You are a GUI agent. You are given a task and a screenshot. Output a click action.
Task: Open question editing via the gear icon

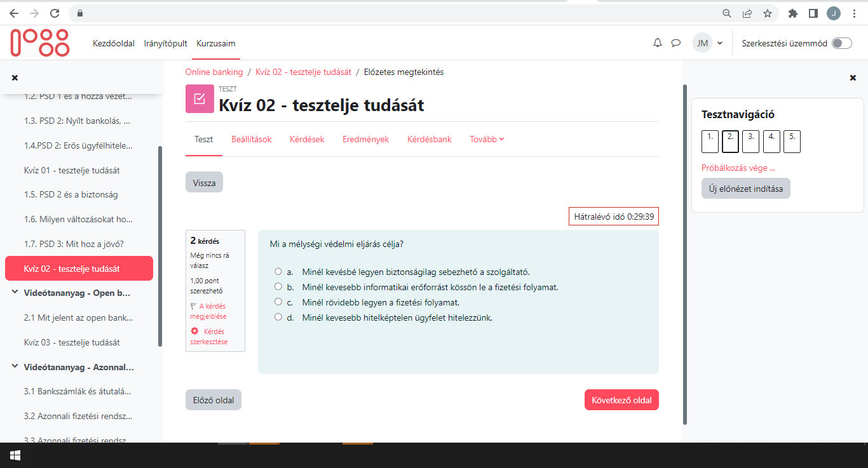click(x=194, y=331)
